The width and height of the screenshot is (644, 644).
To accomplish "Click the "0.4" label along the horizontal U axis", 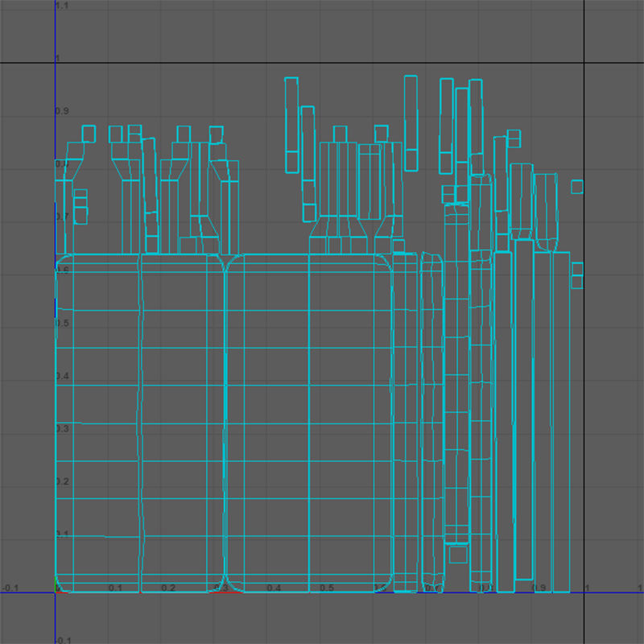I will pyautogui.click(x=274, y=588).
